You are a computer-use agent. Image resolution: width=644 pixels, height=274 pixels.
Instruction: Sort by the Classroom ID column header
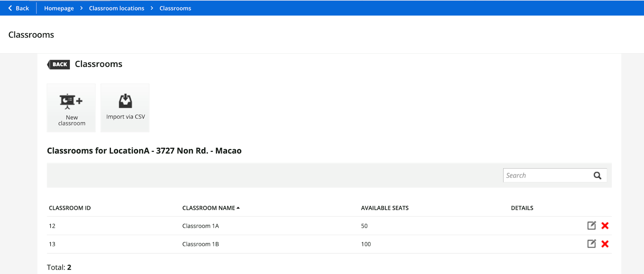pos(70,208)
